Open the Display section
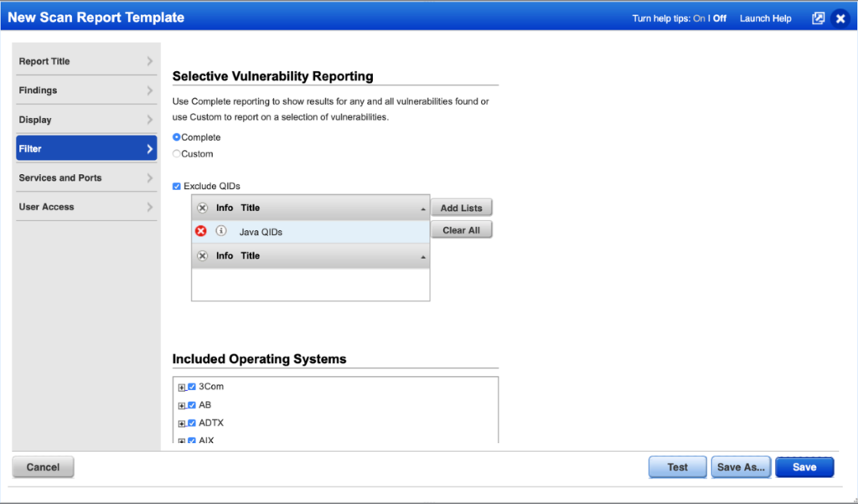The image size is (858, 504). pos(86,120)
